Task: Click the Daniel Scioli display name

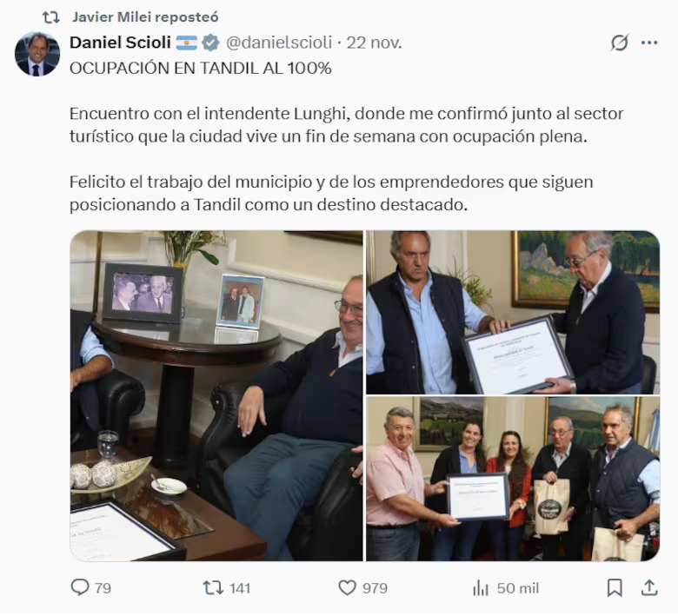Action: (120, 43)
